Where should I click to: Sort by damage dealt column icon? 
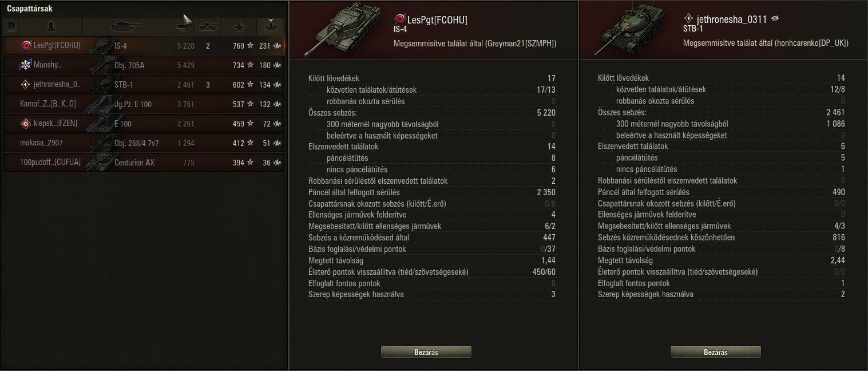[184, 25]
